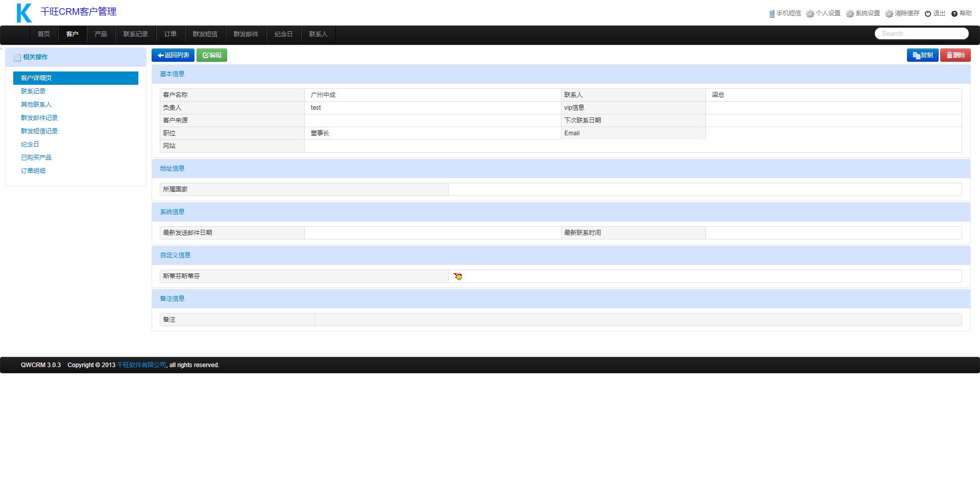Click QWCRM 3.0.3 version text

[41, 365]
